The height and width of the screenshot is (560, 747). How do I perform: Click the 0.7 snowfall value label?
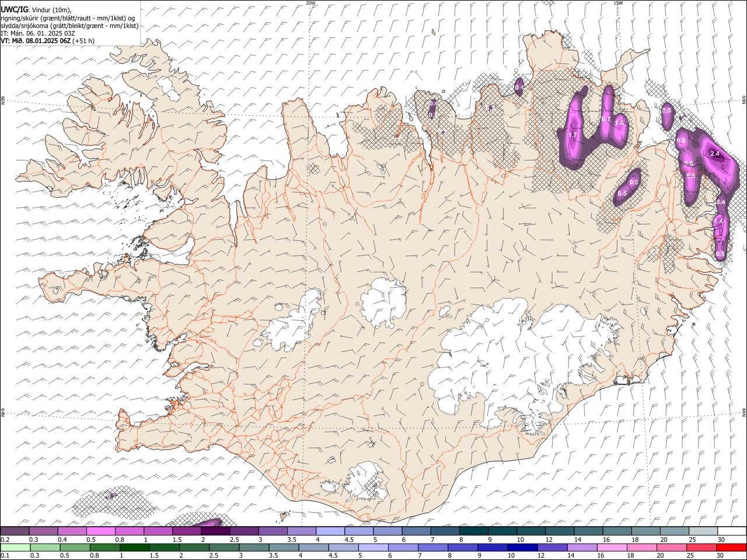click(606, 120)
